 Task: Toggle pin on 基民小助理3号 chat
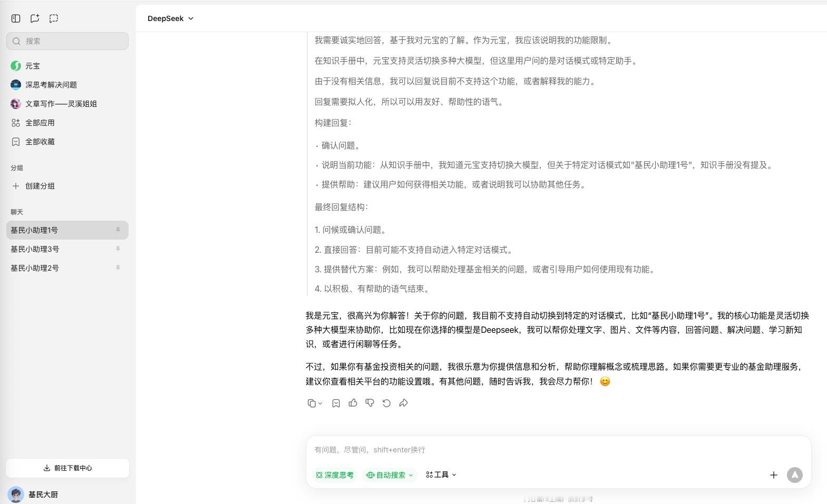point(118,249)
